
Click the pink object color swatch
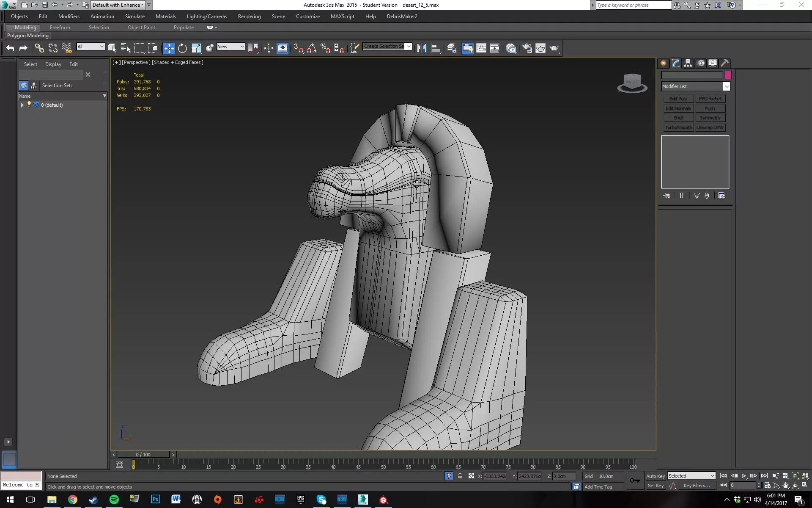[x=728, y=75]
